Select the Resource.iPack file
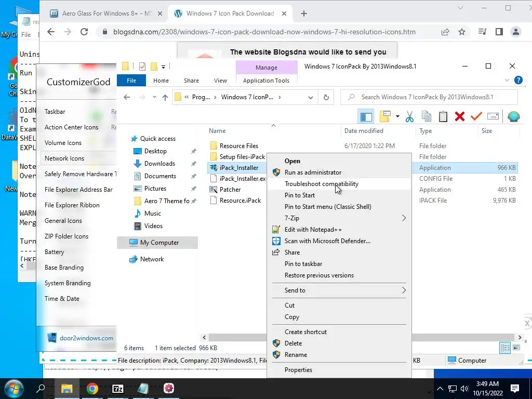This screenshot has height=399, width=532. tap(240, 201)
